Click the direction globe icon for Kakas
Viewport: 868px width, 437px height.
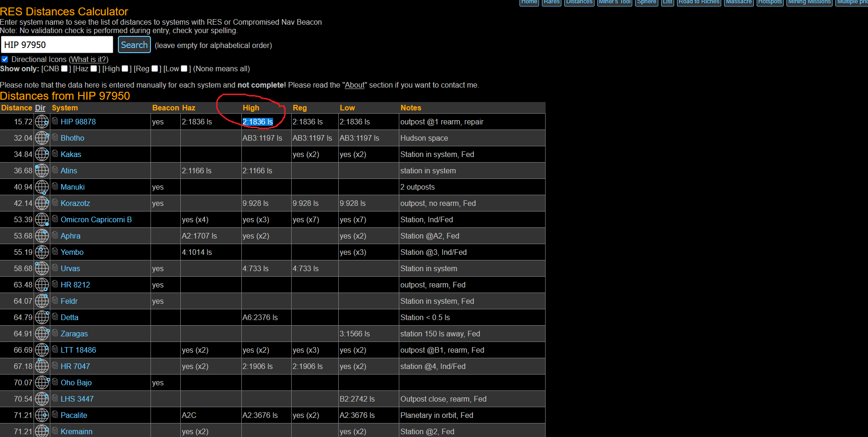click(x=42, y=154)
